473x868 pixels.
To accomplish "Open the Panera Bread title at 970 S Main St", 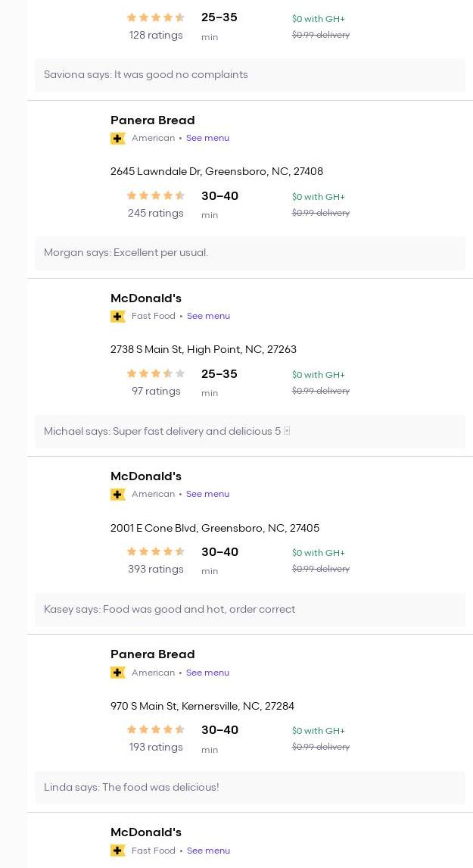I will (152, 654).
